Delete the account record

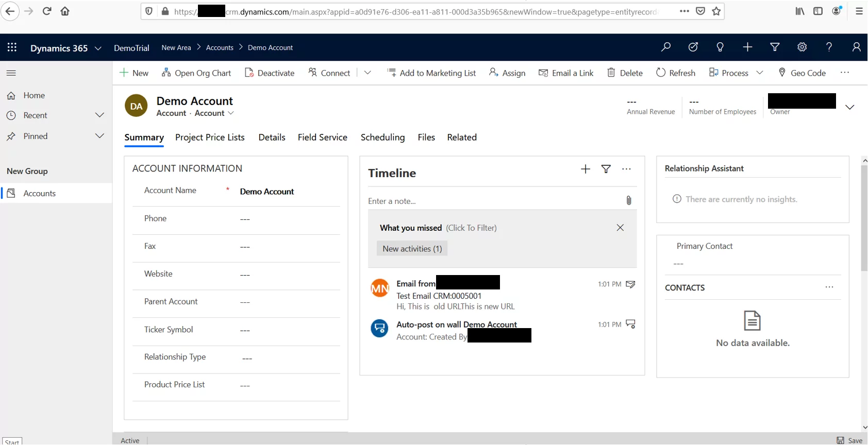point(625,73)
